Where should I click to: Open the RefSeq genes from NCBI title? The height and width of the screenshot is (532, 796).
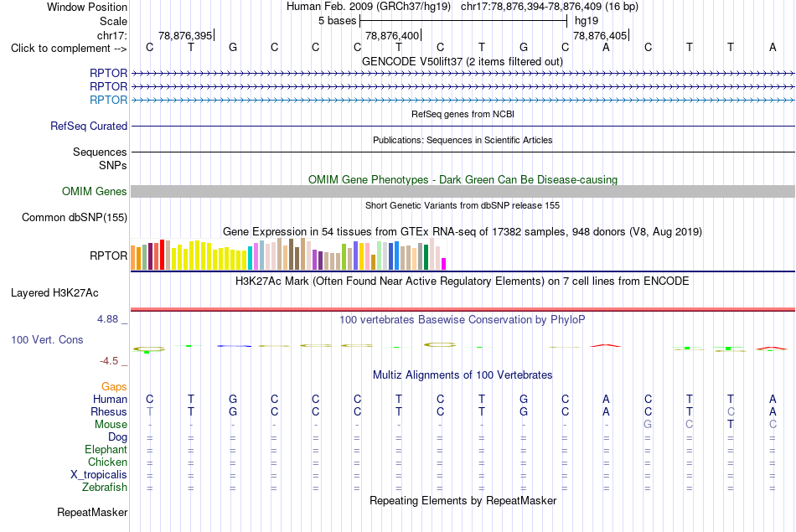463,114
